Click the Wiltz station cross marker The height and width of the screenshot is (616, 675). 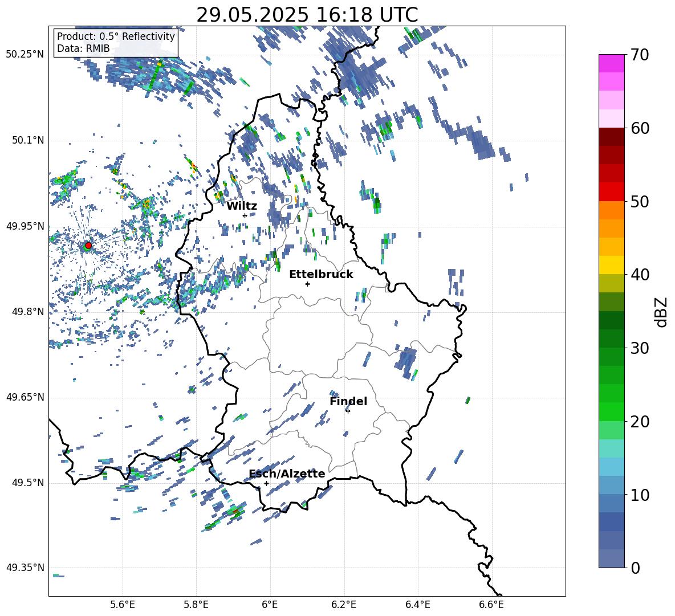tap(245, 215)
